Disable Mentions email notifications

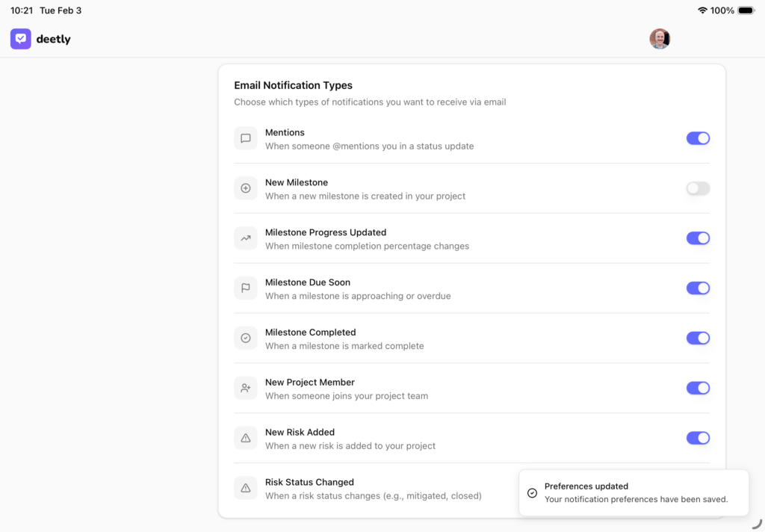pyautogui.click(x=698, y=138)
